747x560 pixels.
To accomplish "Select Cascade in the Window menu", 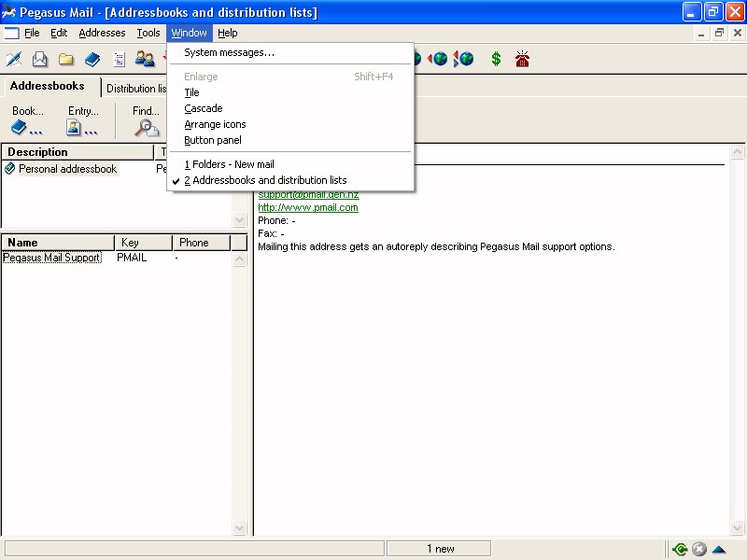I will coord(290,108).
